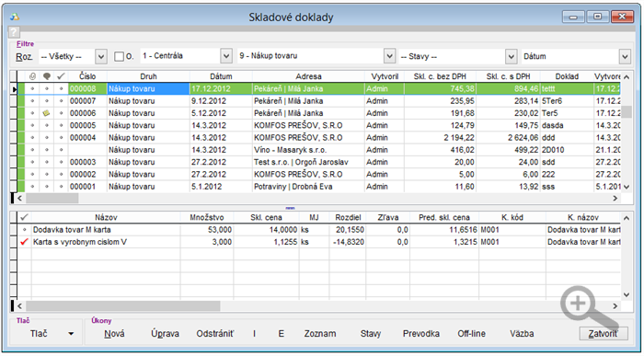Viewport: 644px width, 356px height.
Task: Open the Tlač print dropdown arrow
Action: coord(71,334)
